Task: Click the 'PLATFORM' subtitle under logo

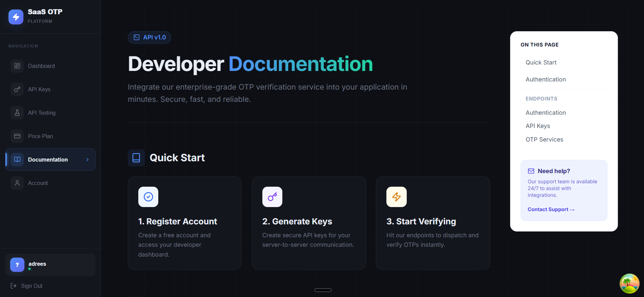Action: (x=40, y=21)
